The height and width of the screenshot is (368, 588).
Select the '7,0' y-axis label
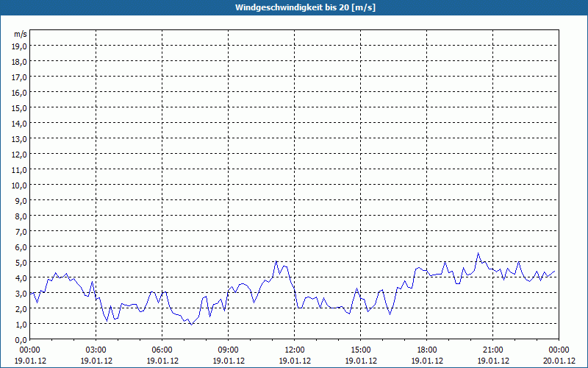21,232
